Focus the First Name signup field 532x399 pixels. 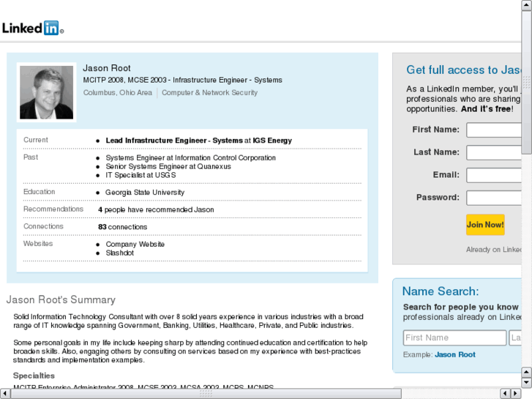[x=494, y=130]
